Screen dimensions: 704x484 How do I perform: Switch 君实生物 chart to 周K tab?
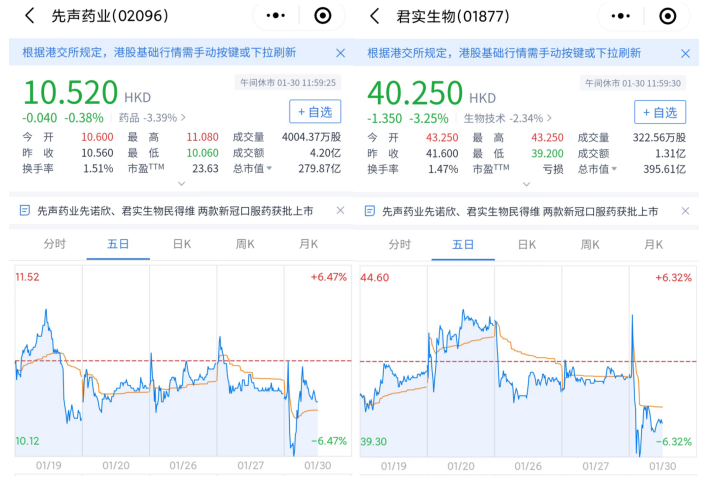[x=590, y=244]
